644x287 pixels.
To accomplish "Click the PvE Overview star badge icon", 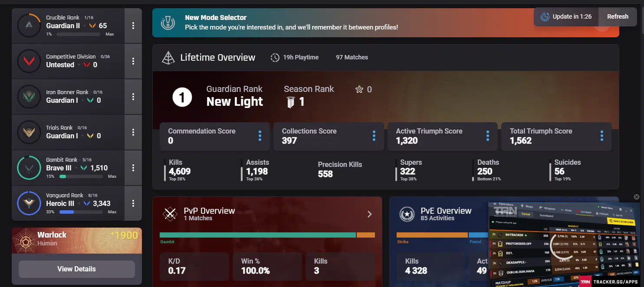I will coord(407,214).
